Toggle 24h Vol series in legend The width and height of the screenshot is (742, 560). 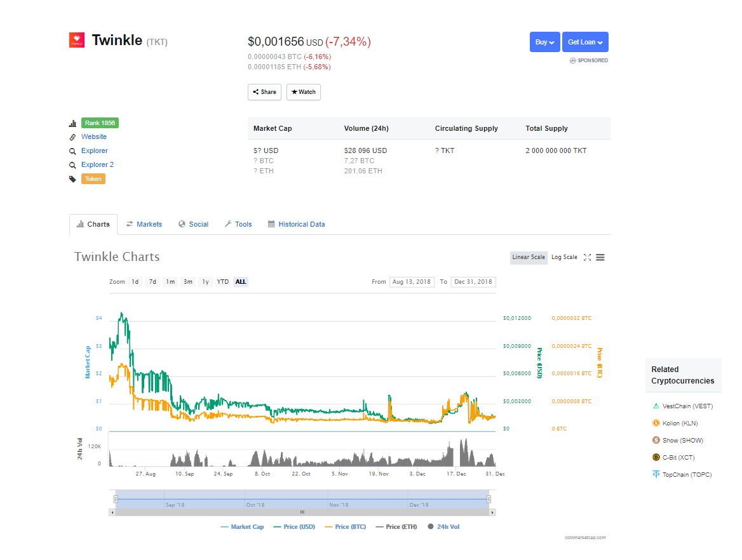443,527
